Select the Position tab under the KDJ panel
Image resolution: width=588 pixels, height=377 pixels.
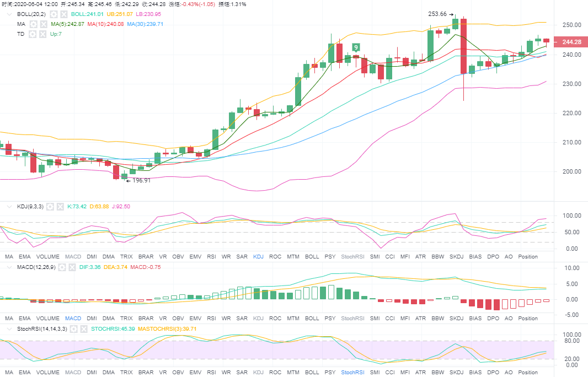coord(528,257)
